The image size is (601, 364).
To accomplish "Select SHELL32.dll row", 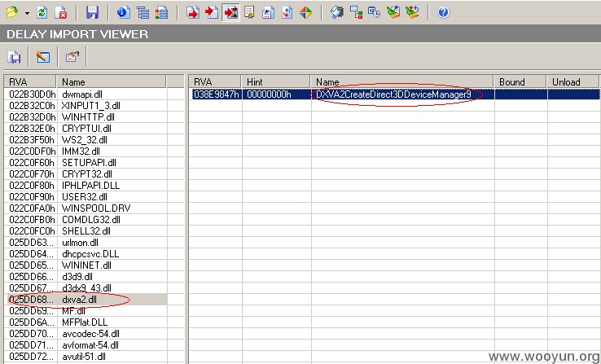I will coord(86,231).
